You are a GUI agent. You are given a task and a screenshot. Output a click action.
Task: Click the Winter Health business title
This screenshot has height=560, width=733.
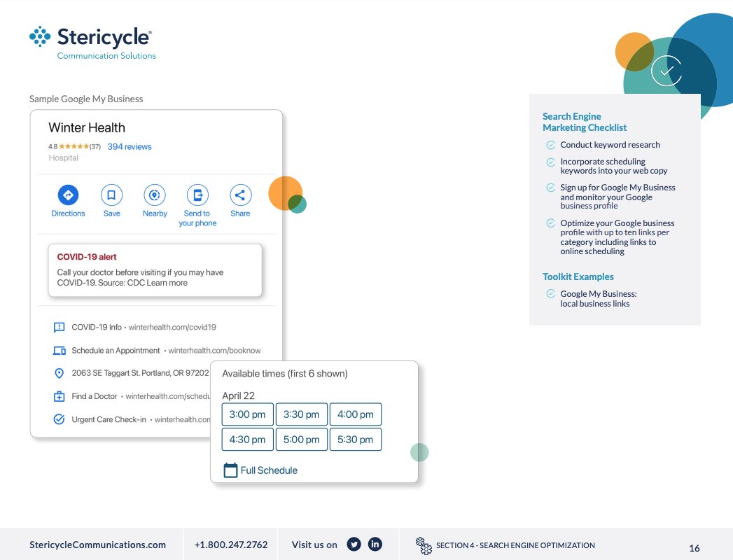pos(87,127)
